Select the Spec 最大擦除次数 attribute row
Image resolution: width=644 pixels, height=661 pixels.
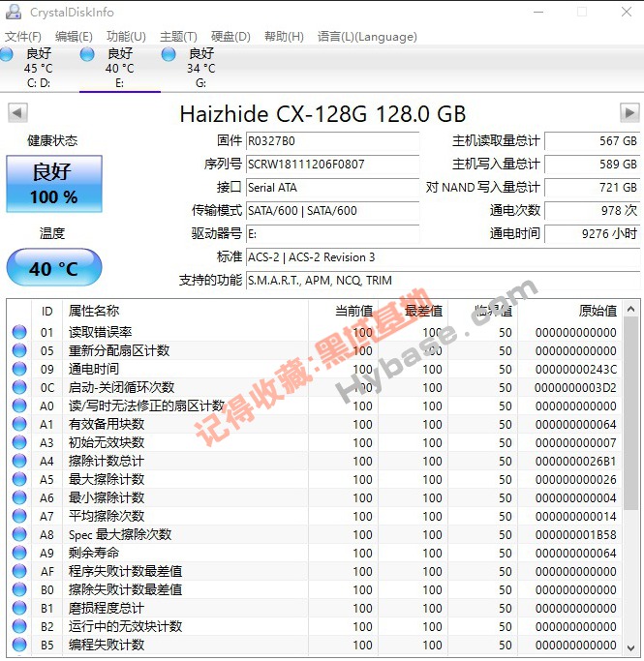(315, 534)
